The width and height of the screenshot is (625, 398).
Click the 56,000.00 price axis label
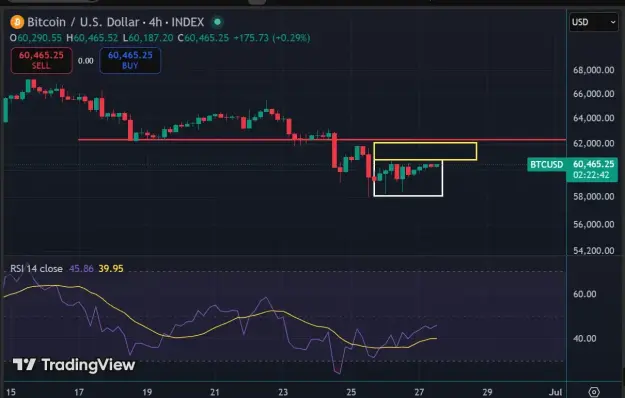[594, 225]
